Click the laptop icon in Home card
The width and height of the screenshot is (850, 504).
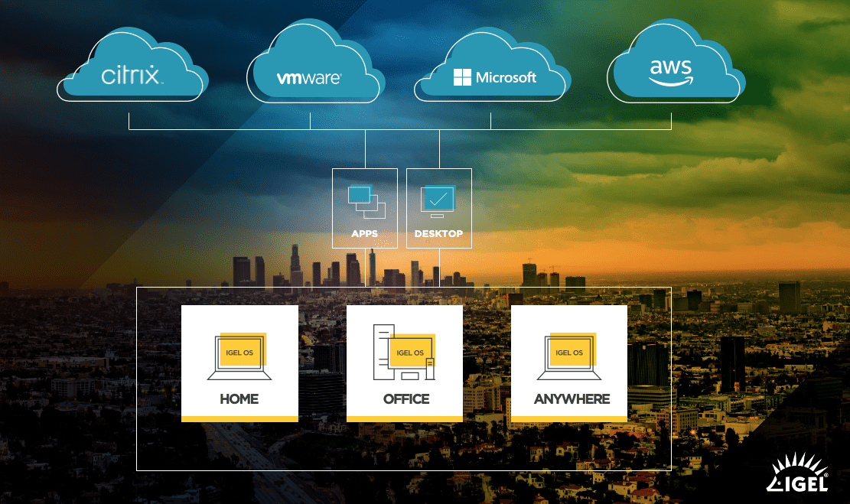click(x=239, y=356)
